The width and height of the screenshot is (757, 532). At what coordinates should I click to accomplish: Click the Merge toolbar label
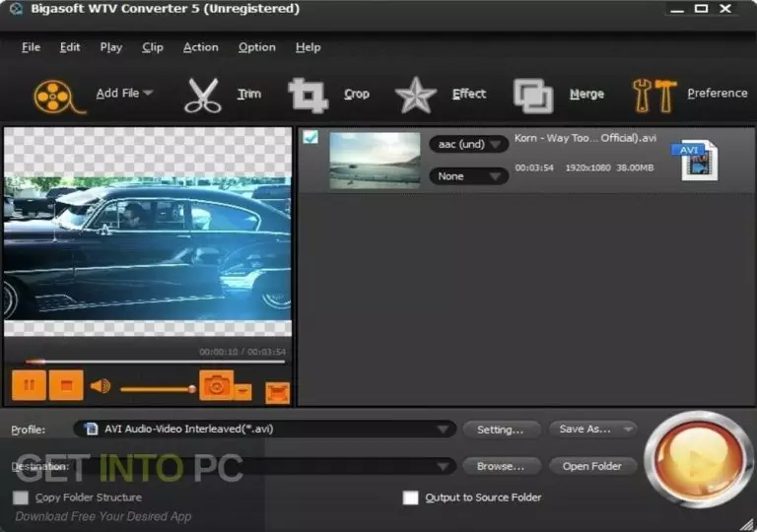586,94
